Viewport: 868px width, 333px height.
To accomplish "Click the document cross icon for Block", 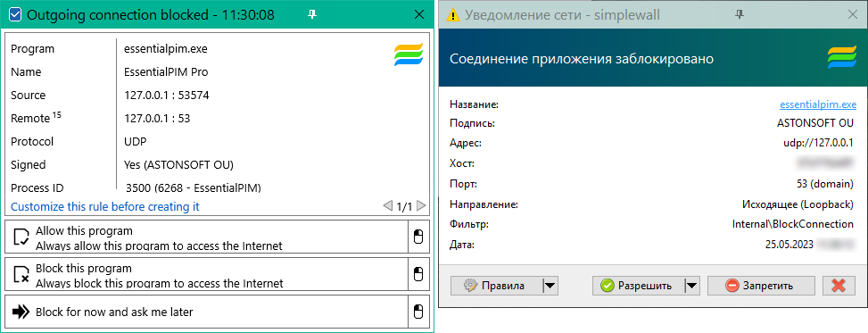I will coord(21,275).
